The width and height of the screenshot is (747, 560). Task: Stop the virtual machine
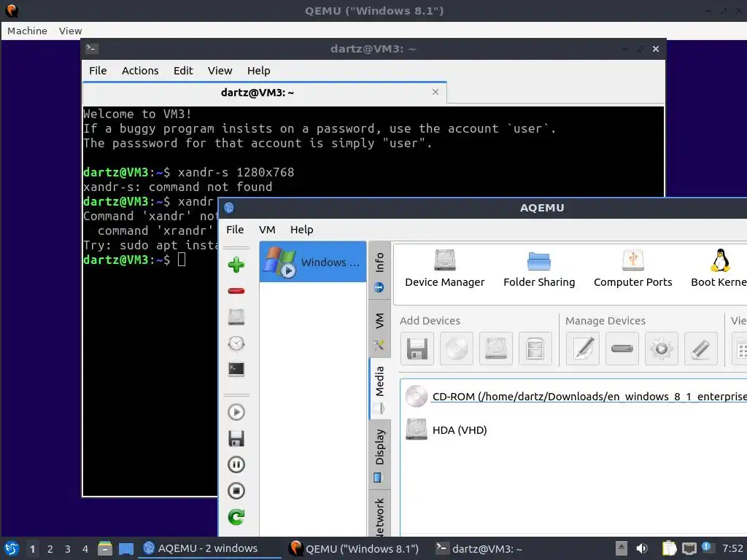click(x=236, y=491)
